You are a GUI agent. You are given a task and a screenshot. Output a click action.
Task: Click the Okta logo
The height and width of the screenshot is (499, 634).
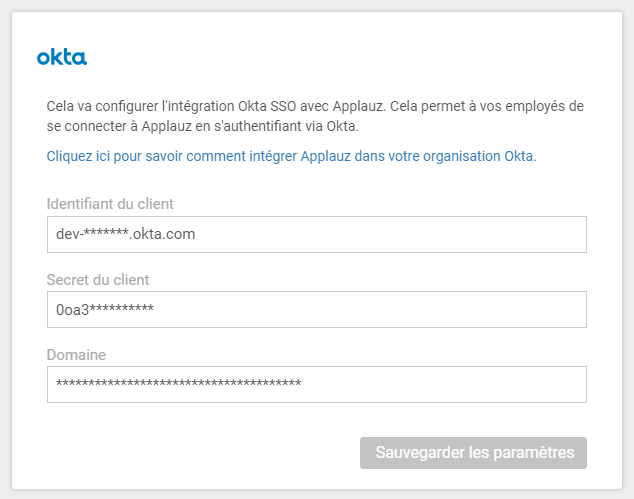pyautogui.click(x=62, y=57)
